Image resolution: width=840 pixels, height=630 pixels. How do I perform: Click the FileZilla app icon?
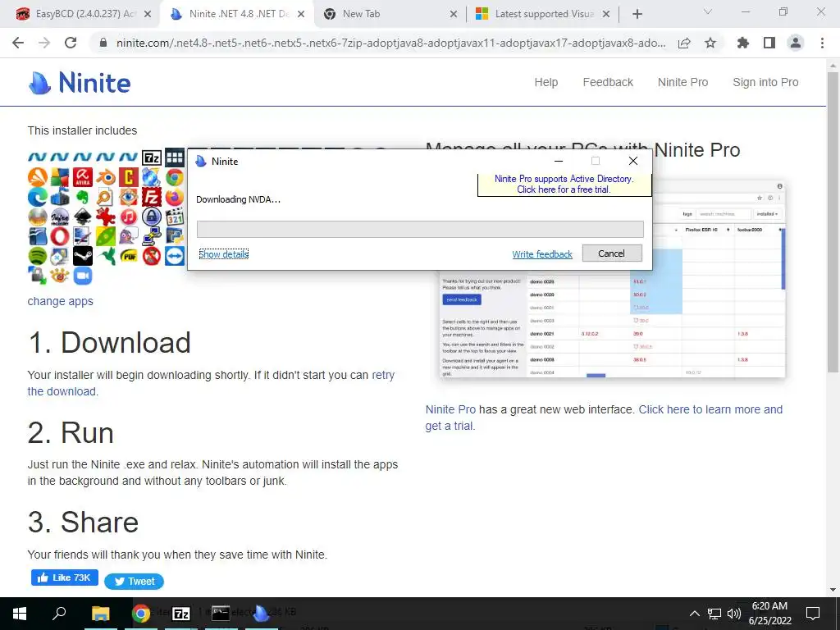tap(152, 197)
